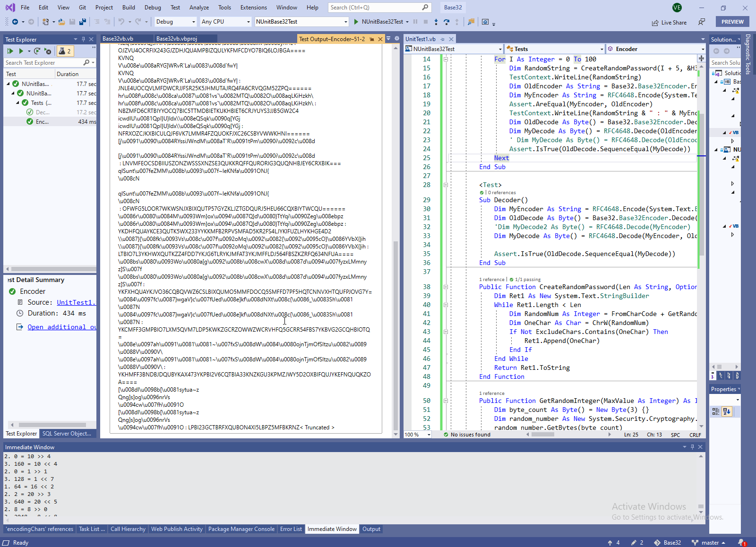
Task: Open the UnitTest1 source link
Action: 76,302
